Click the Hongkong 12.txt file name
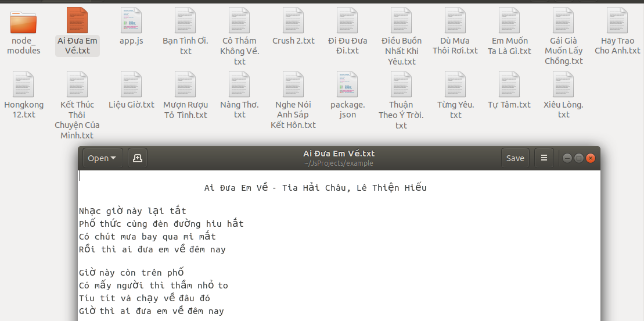Viewport: 644px width, 321px height. (x=23, y=109)
